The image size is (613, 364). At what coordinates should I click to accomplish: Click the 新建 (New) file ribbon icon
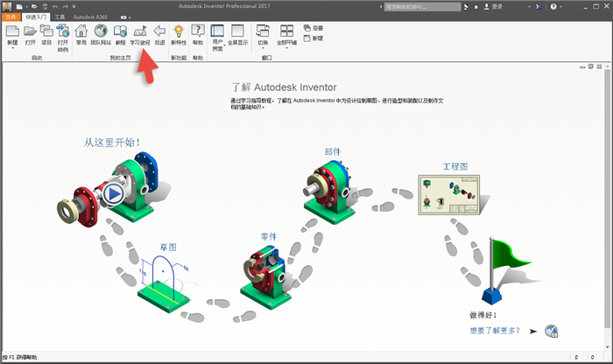click(x=12, y=31)
